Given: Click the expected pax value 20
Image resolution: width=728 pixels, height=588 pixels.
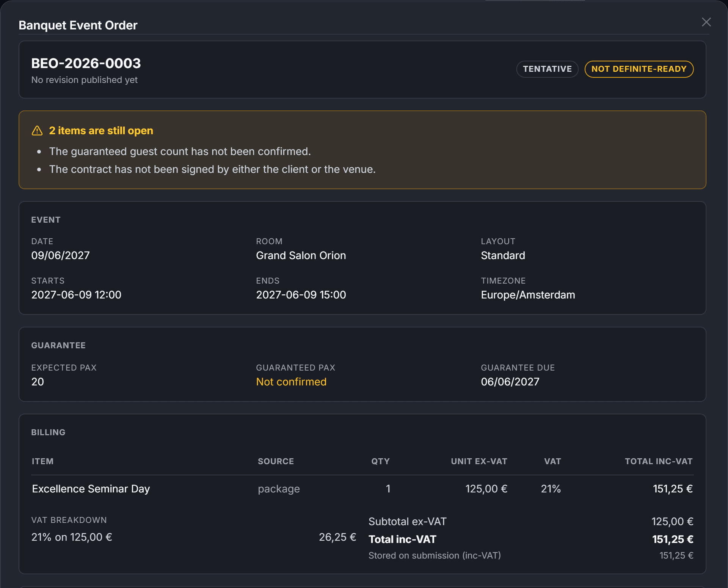Looking at the screenshot, I should pos(38,382).
